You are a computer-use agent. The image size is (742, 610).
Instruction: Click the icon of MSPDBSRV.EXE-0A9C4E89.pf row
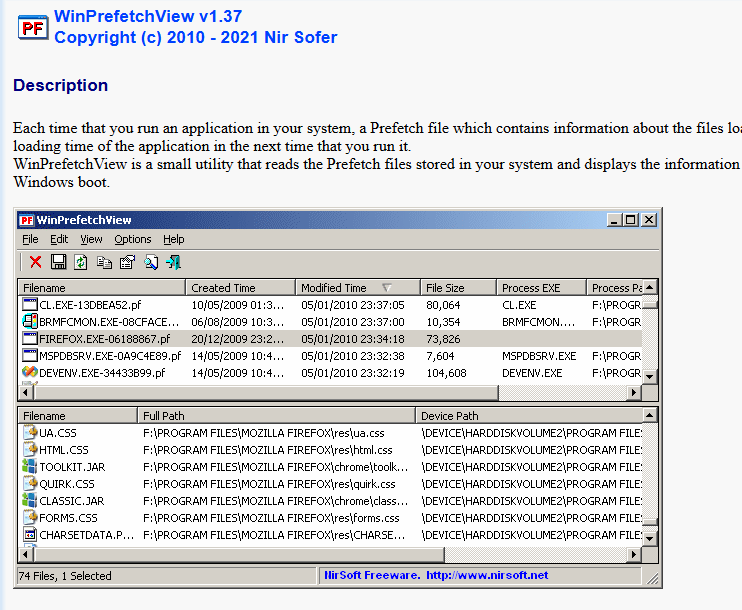click(30, 355)
